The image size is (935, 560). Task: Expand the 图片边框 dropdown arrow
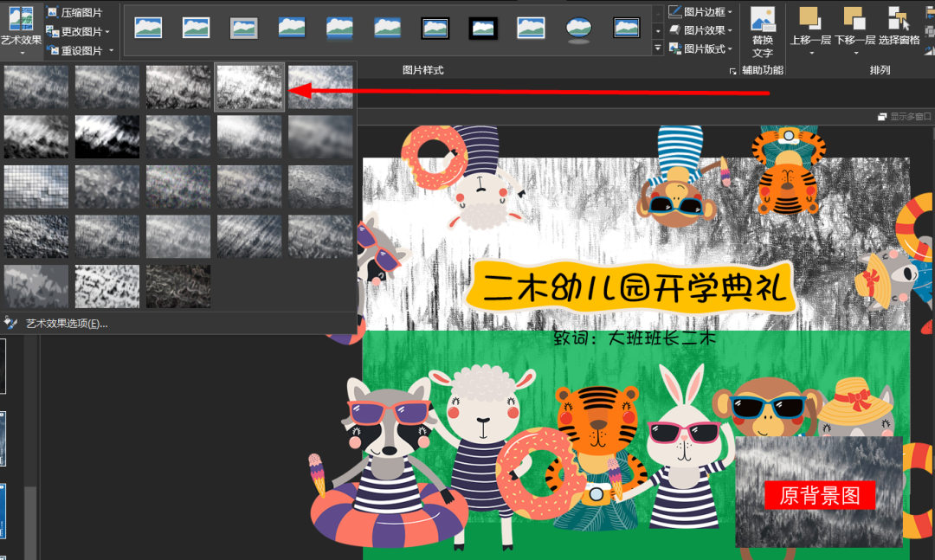click(730, 12)
